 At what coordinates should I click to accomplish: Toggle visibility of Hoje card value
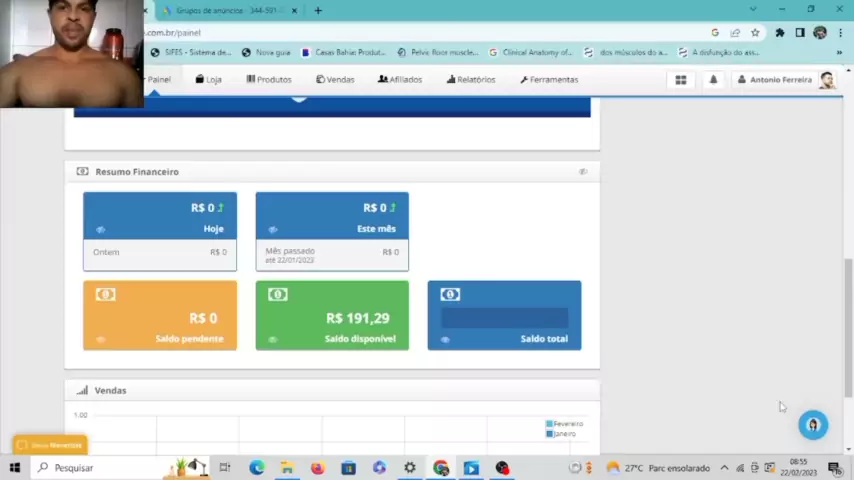coord(100,230)
